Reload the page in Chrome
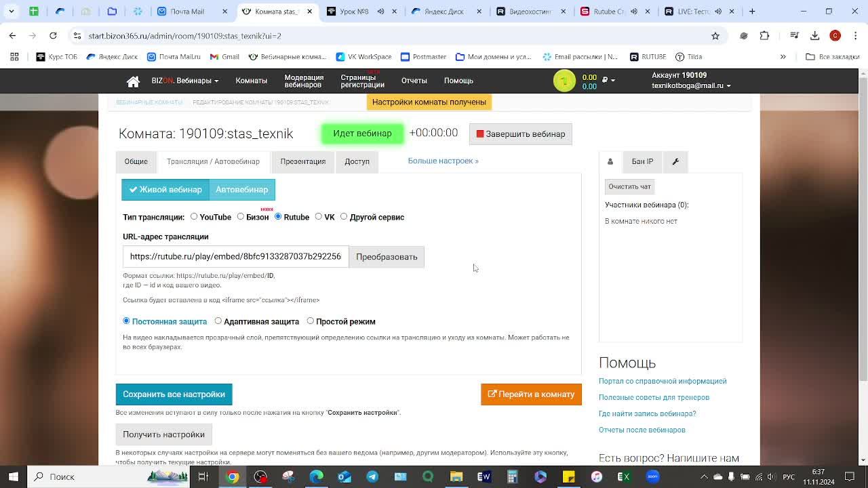This screenshot has width=868, height=488. (53, 35)
